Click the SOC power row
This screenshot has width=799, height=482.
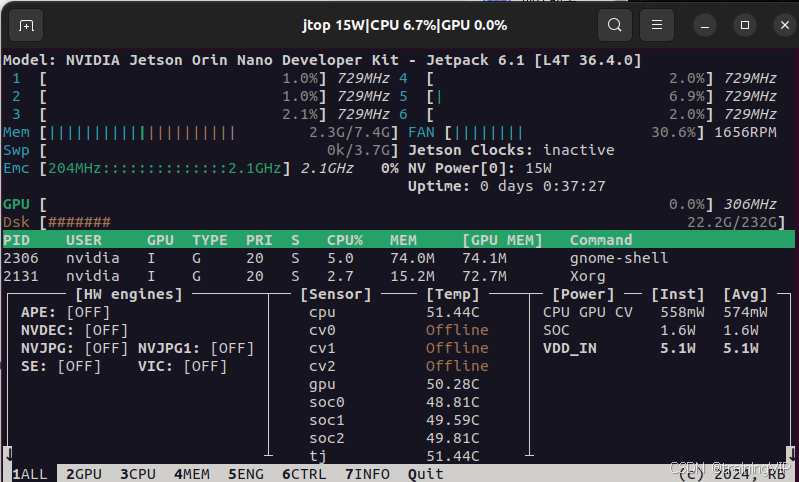[x=651, y=330]
